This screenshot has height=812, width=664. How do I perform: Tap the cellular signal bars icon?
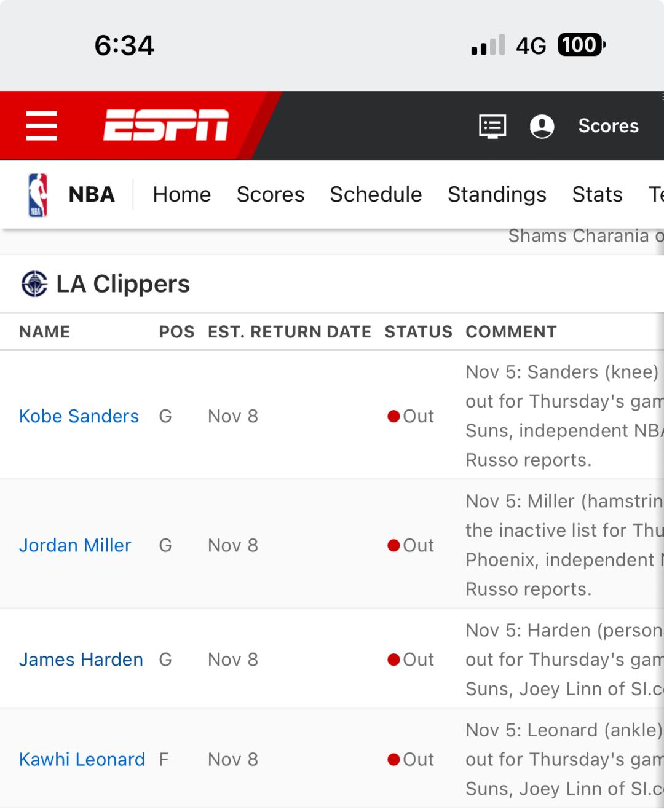[488, 45]
